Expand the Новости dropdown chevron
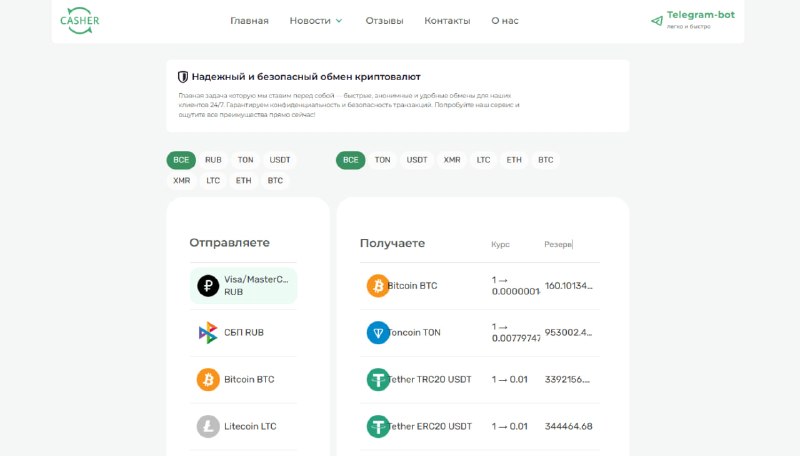Image resolution: width=800 pixels, height=456 pixels. tap(339, 21)
